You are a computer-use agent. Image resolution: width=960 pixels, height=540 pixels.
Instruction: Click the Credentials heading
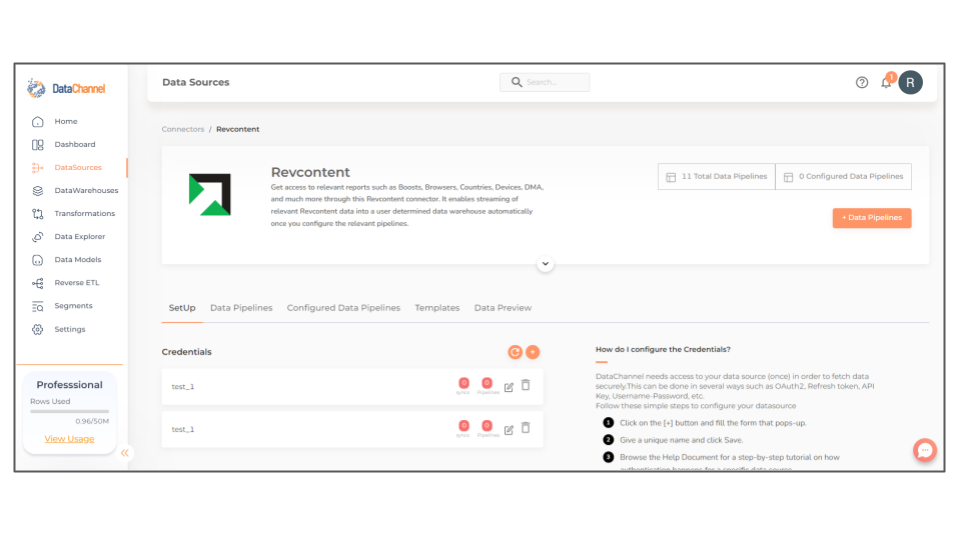186,352
